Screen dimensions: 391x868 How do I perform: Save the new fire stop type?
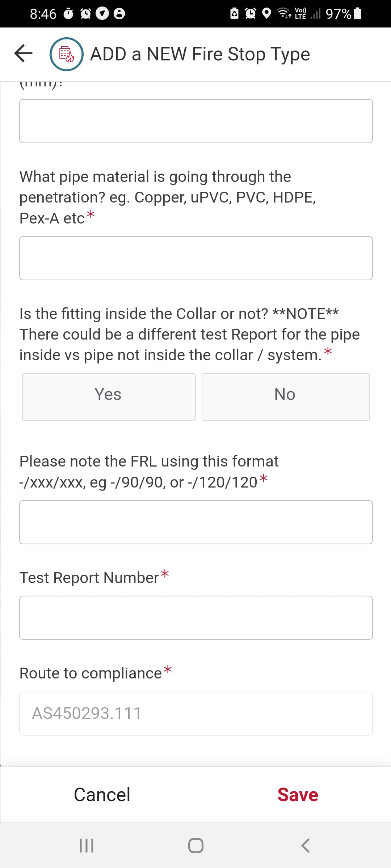[x=298, y=795]
